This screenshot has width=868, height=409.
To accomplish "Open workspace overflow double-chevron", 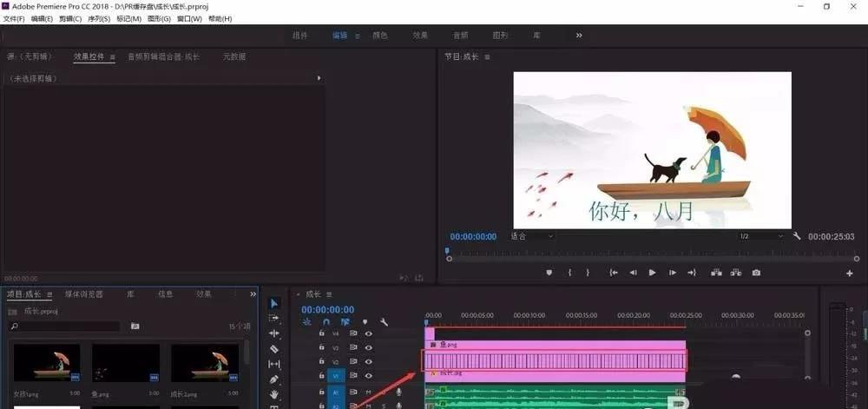I will click(x=579, y=36).
